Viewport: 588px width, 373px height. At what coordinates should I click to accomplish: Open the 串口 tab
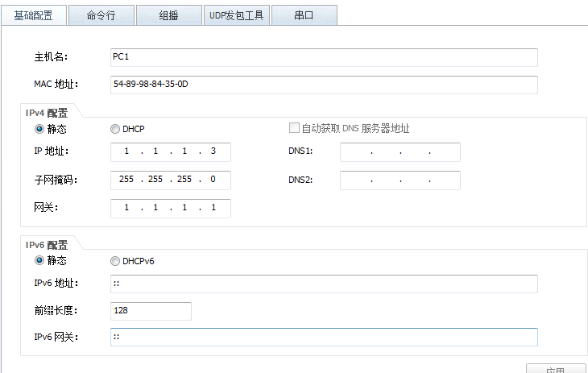click(x=304, y=15)
